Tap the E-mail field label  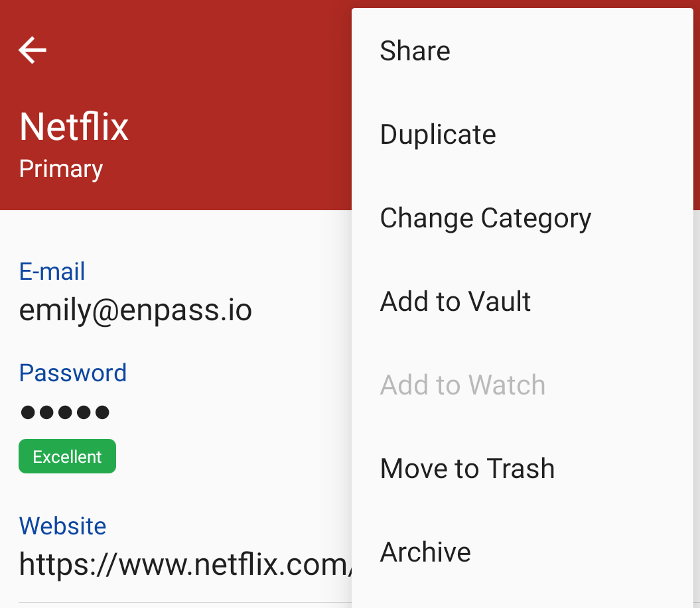point(52,271)
